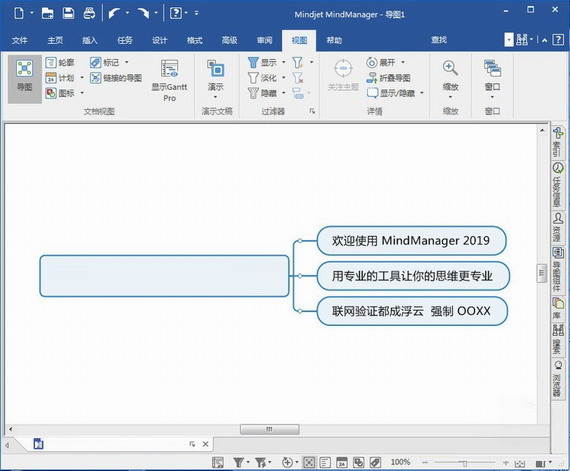Open the 任务信息 task info side panel

point(558,184)
